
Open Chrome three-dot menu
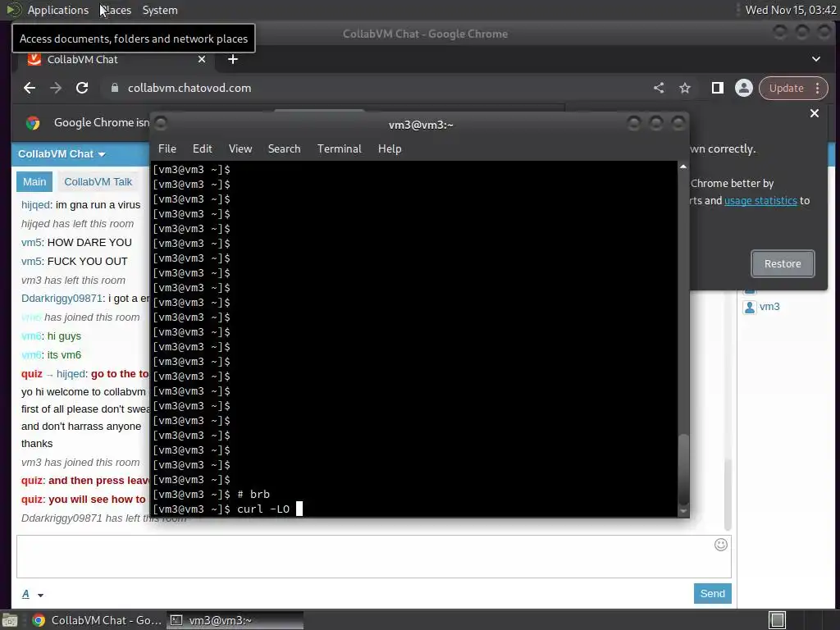coord(818,88)
